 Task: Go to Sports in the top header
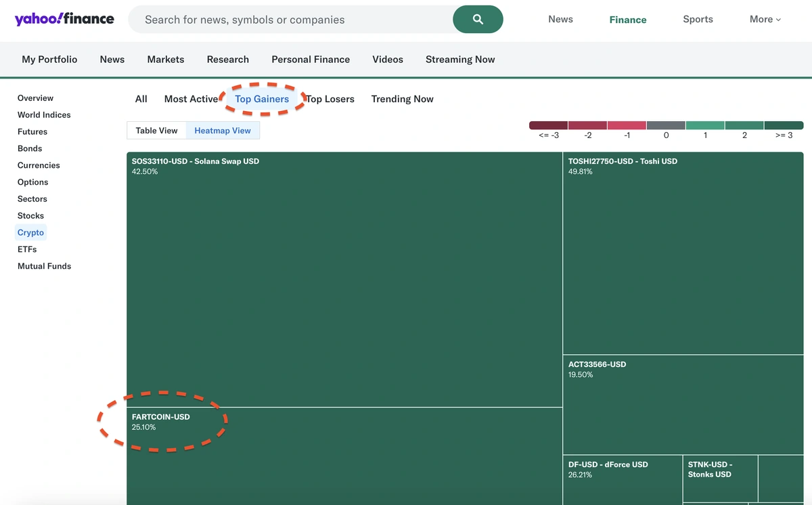click(698, 19)
